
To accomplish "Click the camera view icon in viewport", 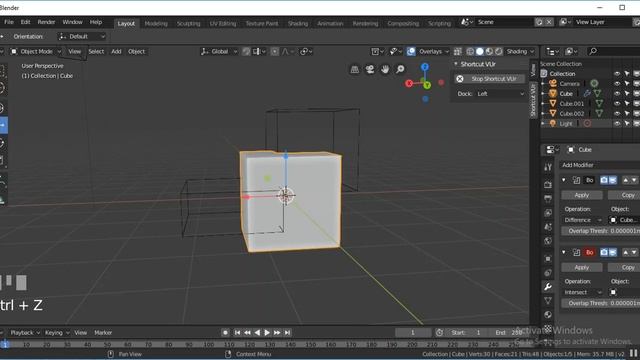I will click(370, 69).
